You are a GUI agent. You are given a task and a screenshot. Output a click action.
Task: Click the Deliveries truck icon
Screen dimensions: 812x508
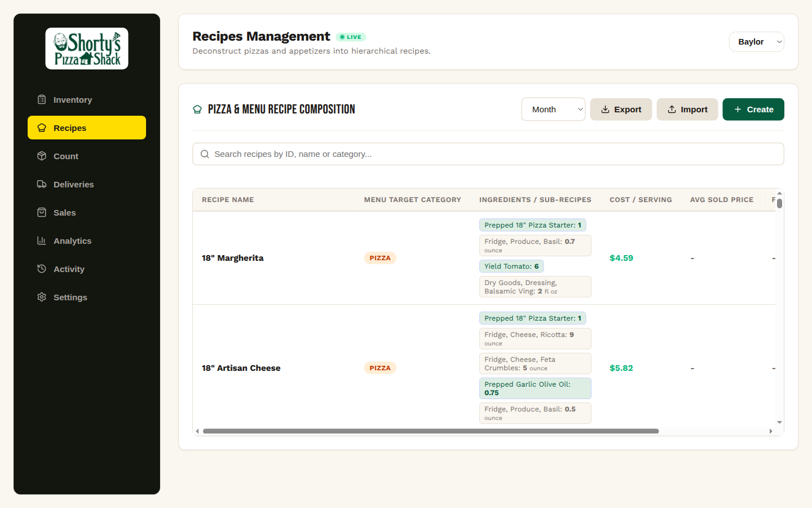tap(42, 184)
